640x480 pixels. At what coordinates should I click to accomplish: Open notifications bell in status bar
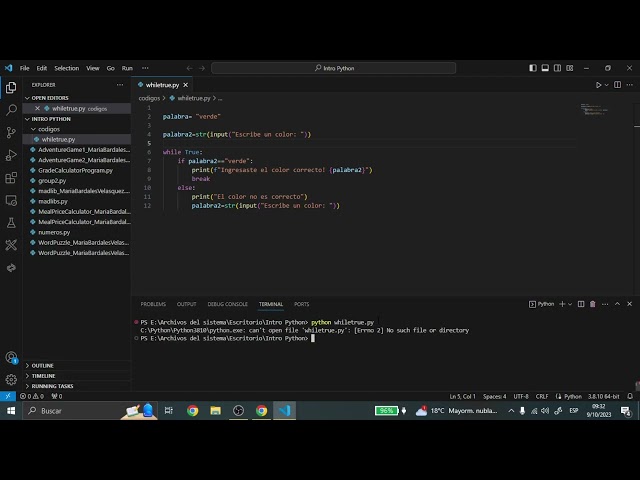[630, 396]
